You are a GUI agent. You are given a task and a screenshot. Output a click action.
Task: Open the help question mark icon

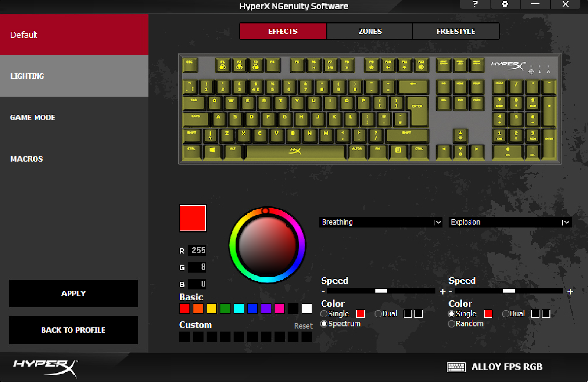click(475, 5)
